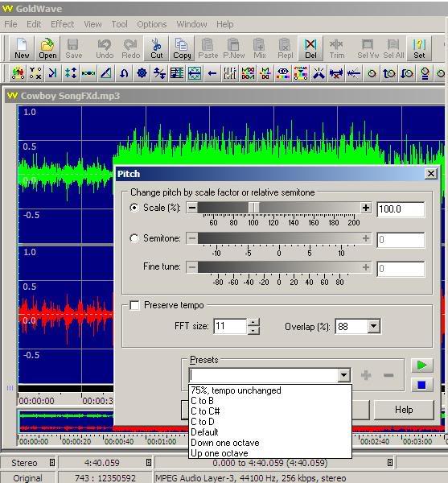This screenshot has width=448, height=483.
Task: Click the left-pointing arrow reverse effect icon
Action: pos(212,73)
